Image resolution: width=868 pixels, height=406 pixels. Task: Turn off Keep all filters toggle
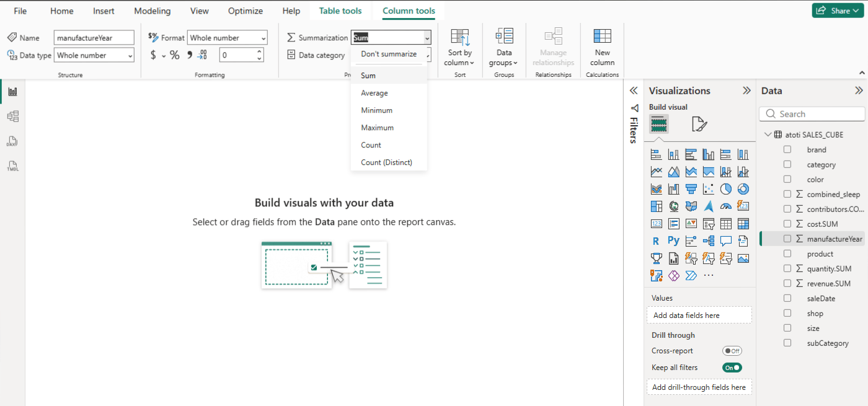[732, 368]
